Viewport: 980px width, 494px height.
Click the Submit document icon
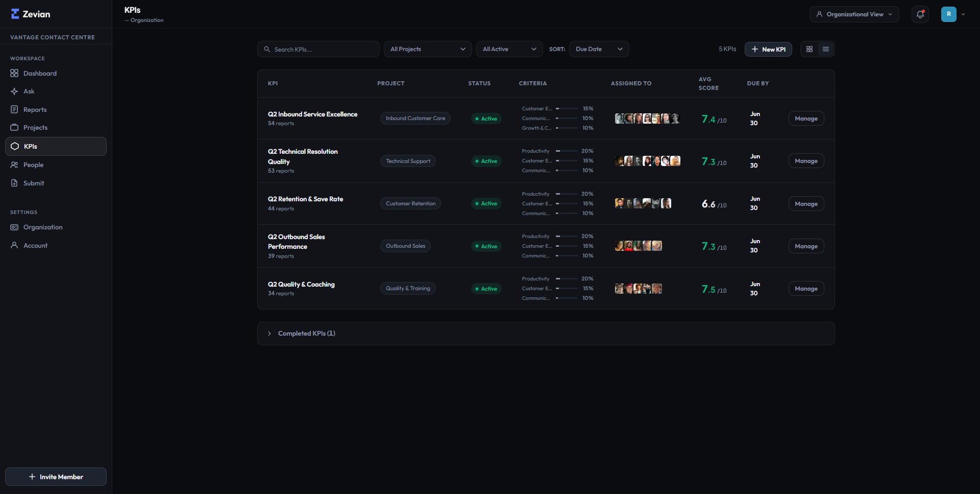coord(14,183)
